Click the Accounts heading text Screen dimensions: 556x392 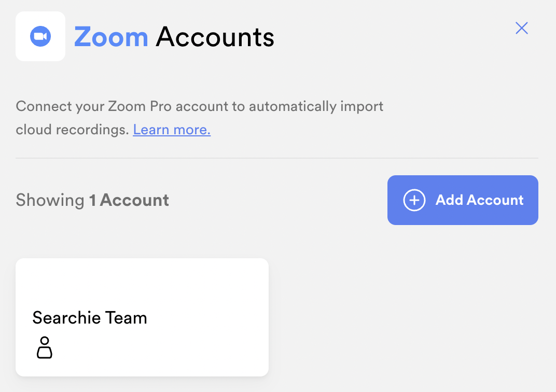point(215,37)
